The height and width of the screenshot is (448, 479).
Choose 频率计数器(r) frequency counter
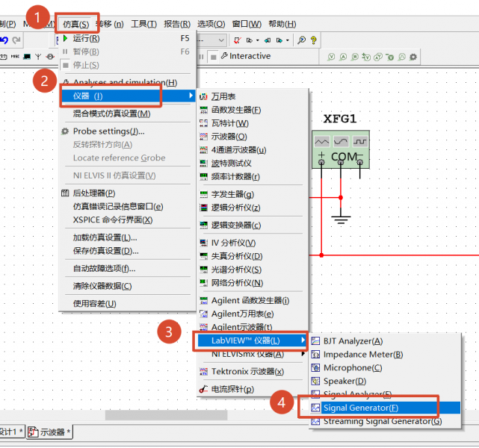point(253,176)
